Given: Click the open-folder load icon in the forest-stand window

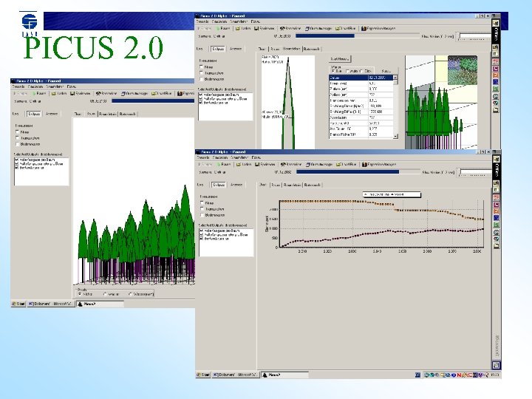Looking at the screenshot, I should (54, 93).
